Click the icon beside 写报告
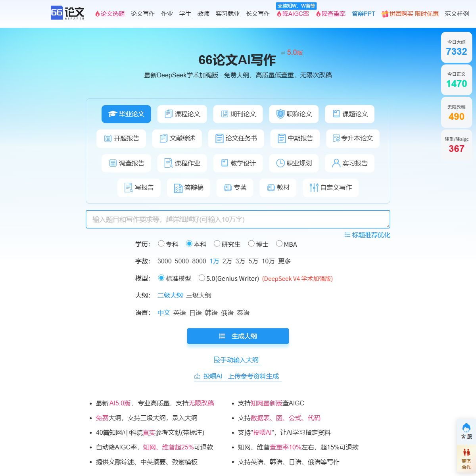The image size is (476, 476). coord(129,188)
